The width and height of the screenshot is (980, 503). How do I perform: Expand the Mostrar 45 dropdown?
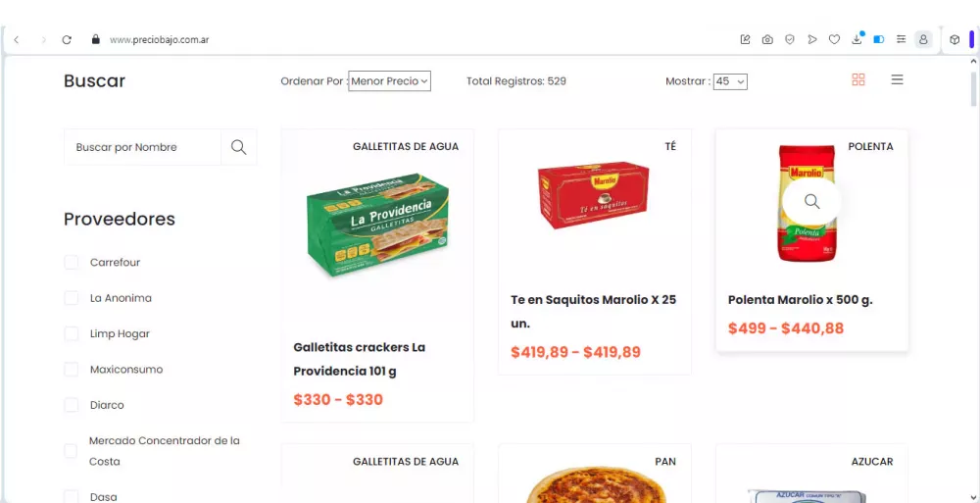(730, 81)
